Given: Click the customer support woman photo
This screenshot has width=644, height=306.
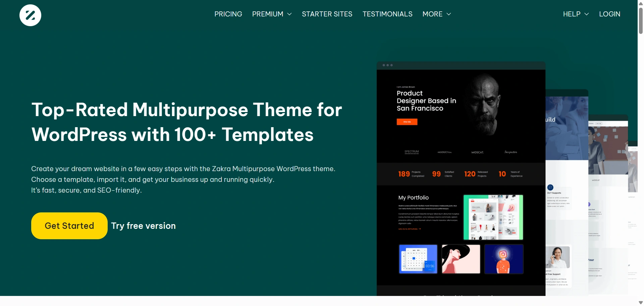Looking at the screenshot, I should pyautogui.click(x=557, y=257).
